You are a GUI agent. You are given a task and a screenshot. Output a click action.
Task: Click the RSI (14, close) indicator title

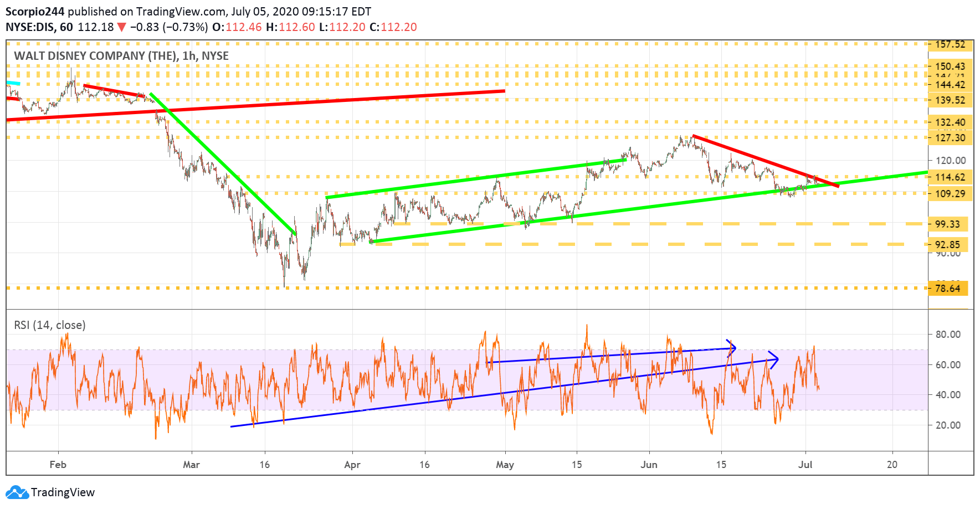50,325
